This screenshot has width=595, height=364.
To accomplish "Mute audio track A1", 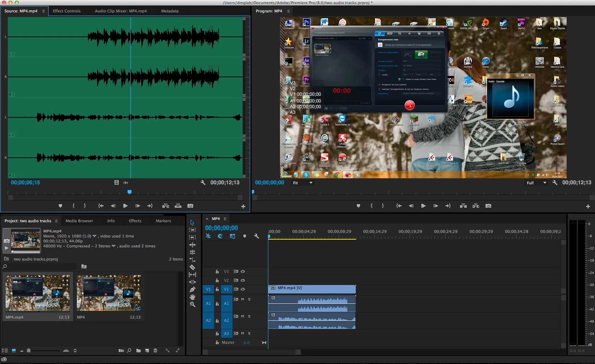I will (x=242, y=299).
